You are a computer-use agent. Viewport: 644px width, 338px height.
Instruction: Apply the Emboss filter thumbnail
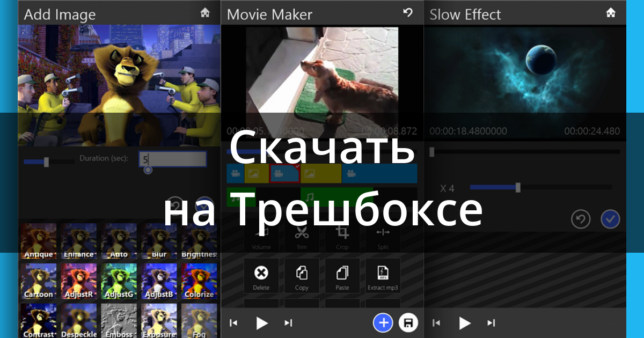pyautogui.click(x=119, y=321)
